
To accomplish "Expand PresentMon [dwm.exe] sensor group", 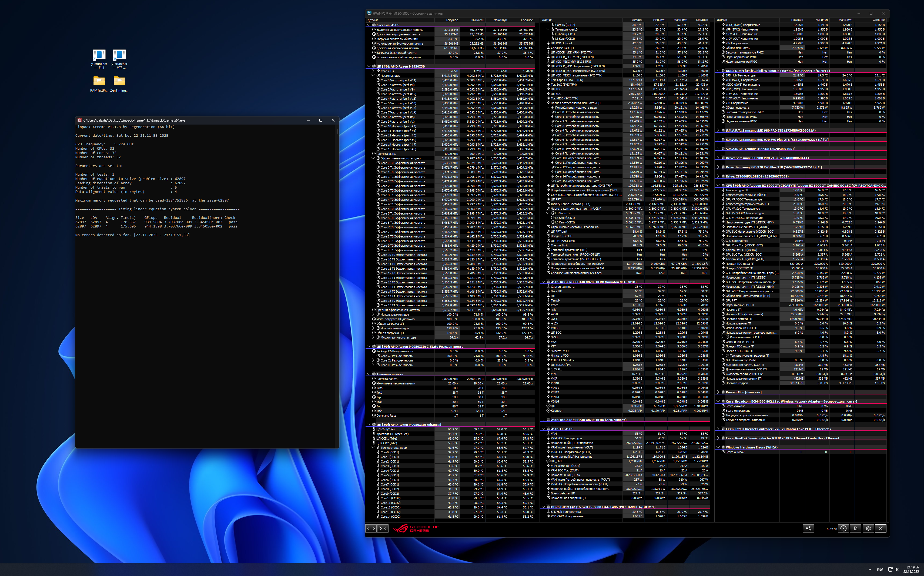I will tap(718, 392).
